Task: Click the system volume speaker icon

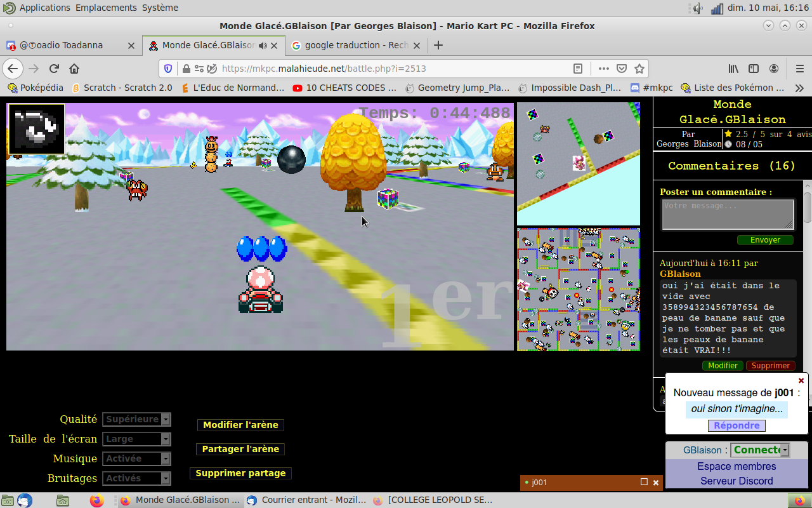Action: 698,8
